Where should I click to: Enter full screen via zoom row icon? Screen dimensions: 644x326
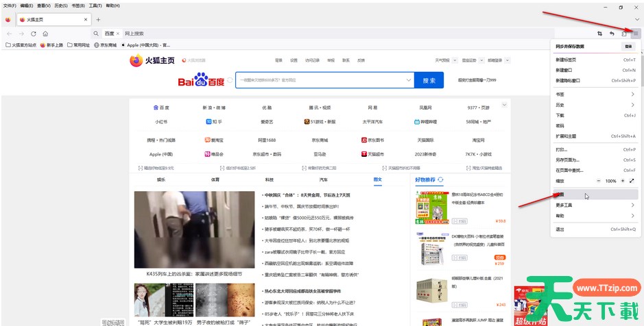(632, 181)
